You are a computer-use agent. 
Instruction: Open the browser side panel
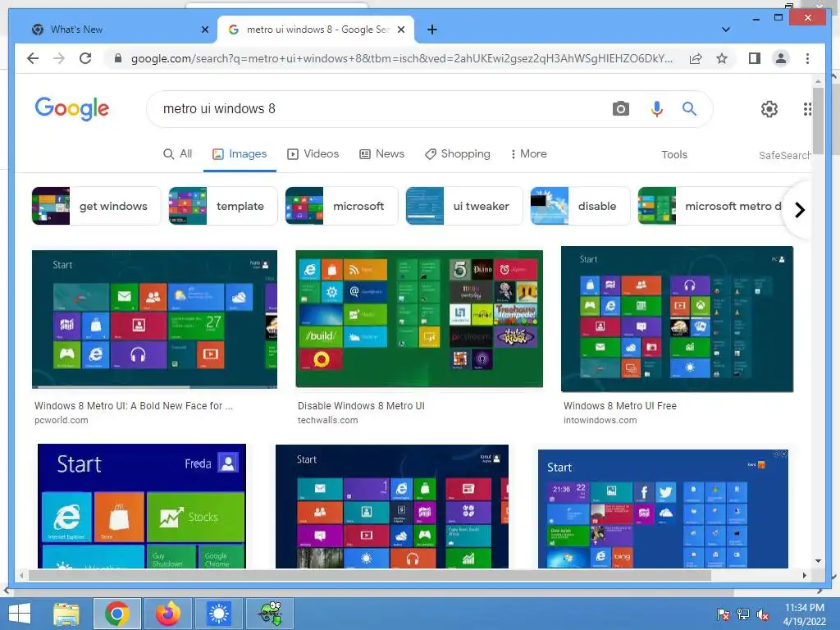point(755,58)
